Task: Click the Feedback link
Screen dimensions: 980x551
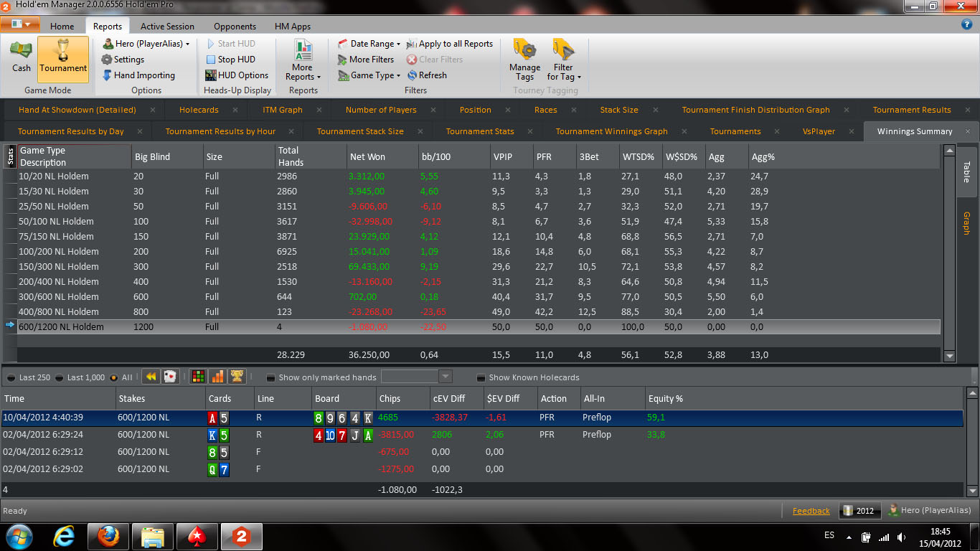Action: click(811, 511)
